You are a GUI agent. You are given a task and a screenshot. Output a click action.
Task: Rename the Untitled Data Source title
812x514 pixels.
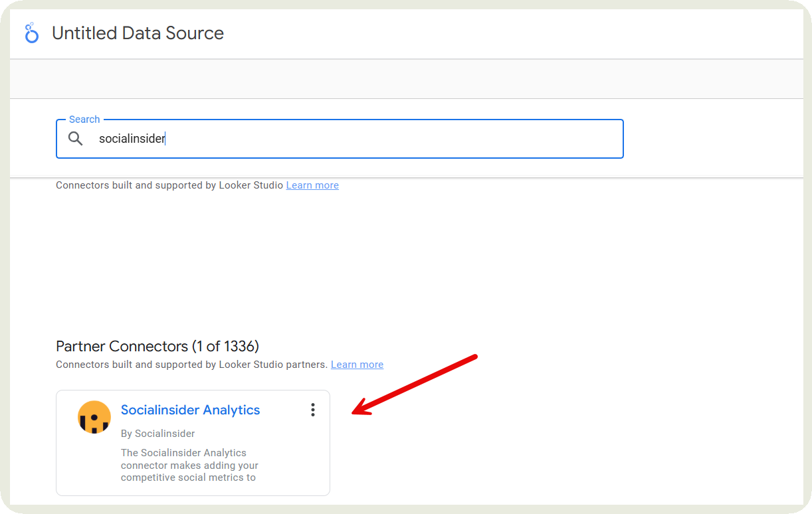[x=138, y=33]
